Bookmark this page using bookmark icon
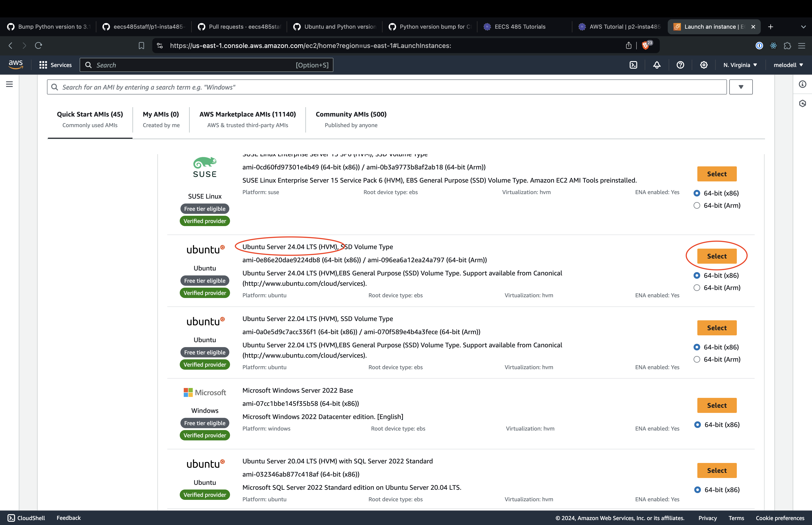This screenshot has width=812, height=525. (141, 45)
